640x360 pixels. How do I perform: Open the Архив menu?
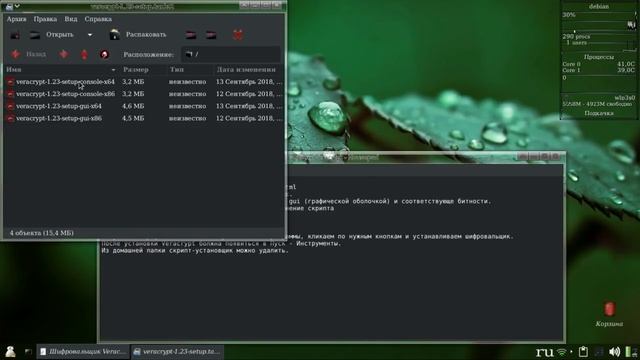(x=16, y=19)
